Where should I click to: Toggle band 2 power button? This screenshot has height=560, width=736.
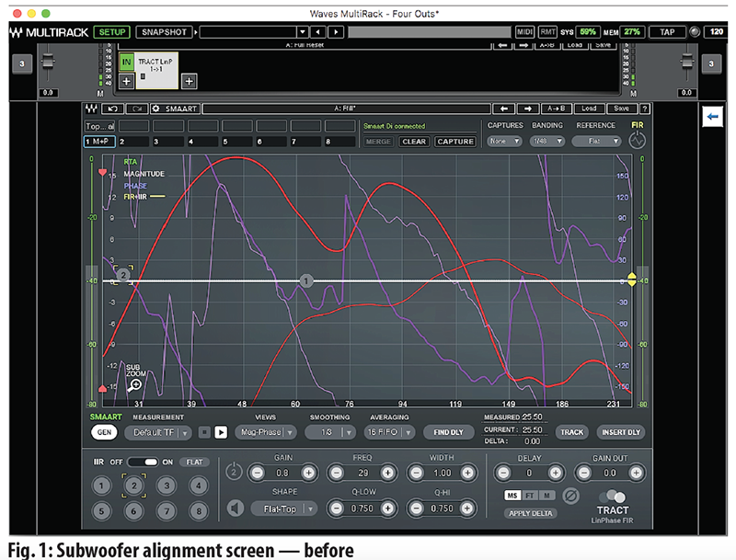point(234,472)
